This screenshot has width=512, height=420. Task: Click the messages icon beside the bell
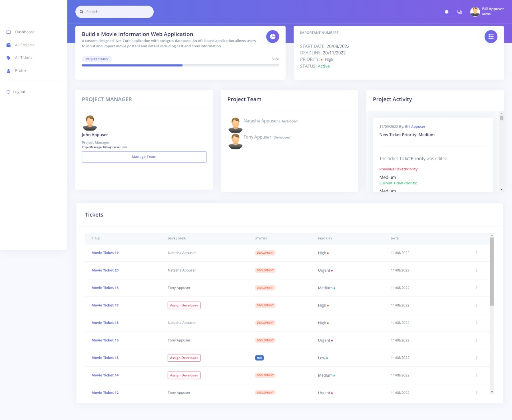coord(459,12)
